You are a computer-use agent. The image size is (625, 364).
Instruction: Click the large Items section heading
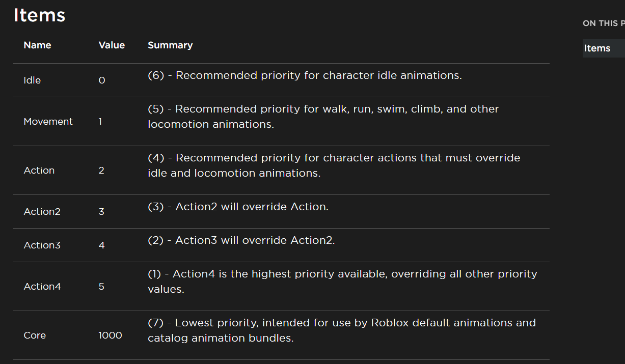tap(39, 15)
